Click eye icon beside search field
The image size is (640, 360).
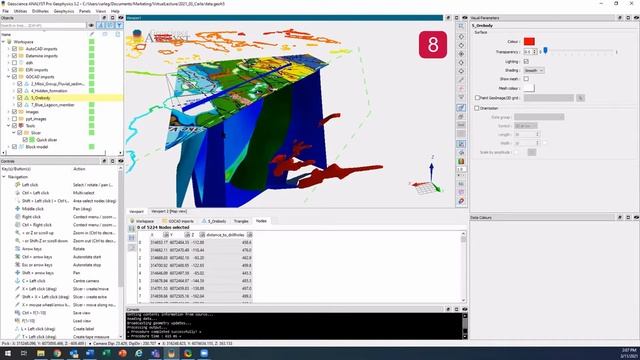(x=91, y=25)
